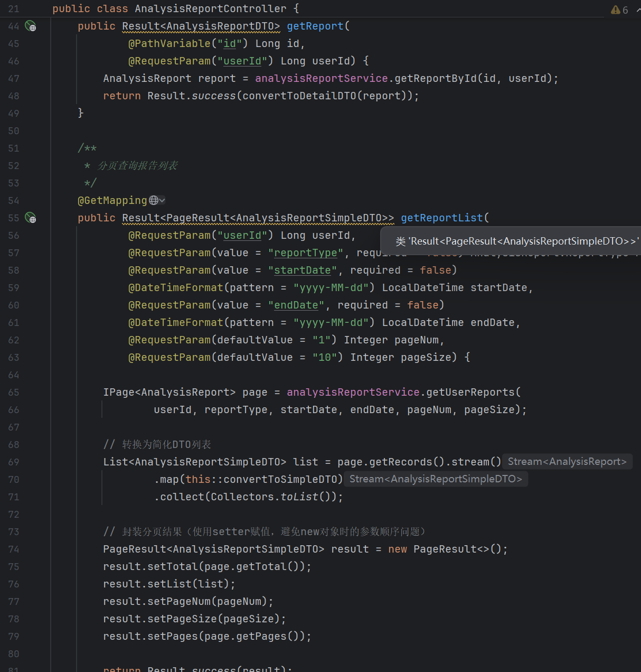
Task: Click line number 50 in the gutter
Action: click(x=14, y=131)
